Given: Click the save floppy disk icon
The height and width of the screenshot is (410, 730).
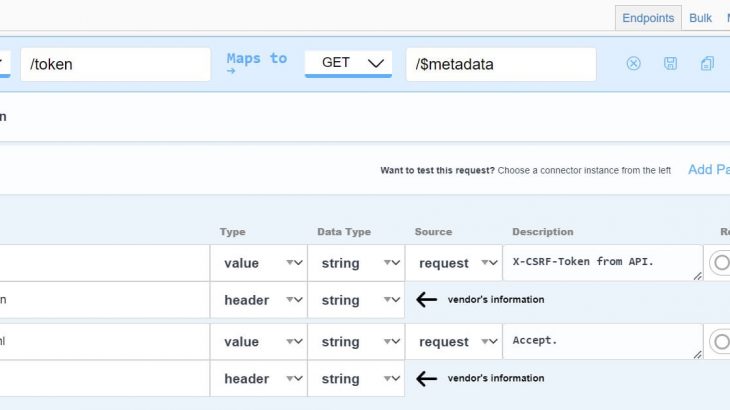Looking at the screenshot, I should [670, 63].
